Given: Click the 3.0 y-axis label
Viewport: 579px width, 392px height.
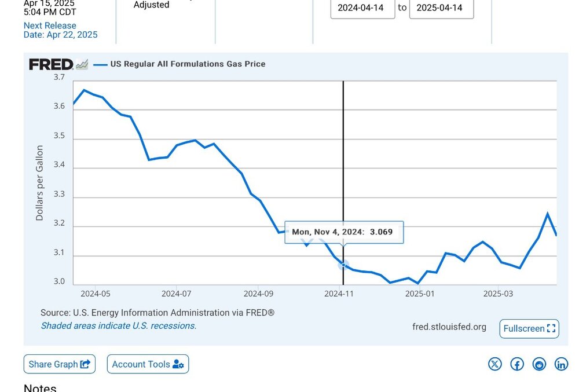Looking at the screenshot, I should pyautogui.click(x=59, y=281).
